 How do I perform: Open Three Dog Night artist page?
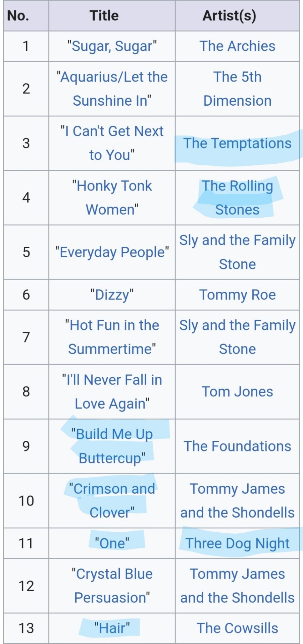(x=238, y=543)
